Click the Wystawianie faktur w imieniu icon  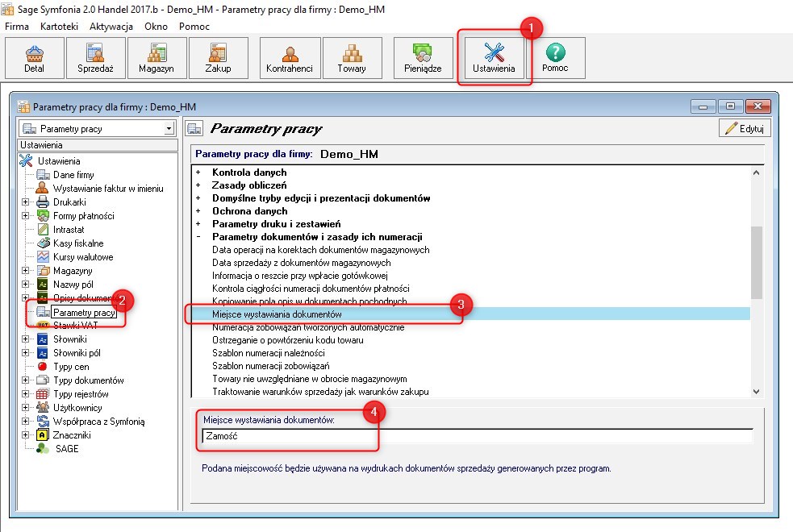click(43, 189)
